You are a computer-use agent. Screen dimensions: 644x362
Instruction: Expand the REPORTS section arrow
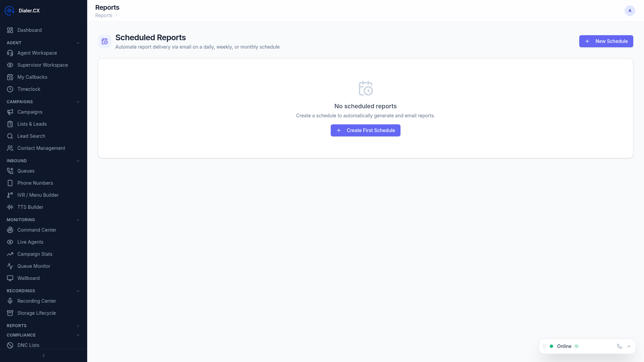click(x=78, y=326)
